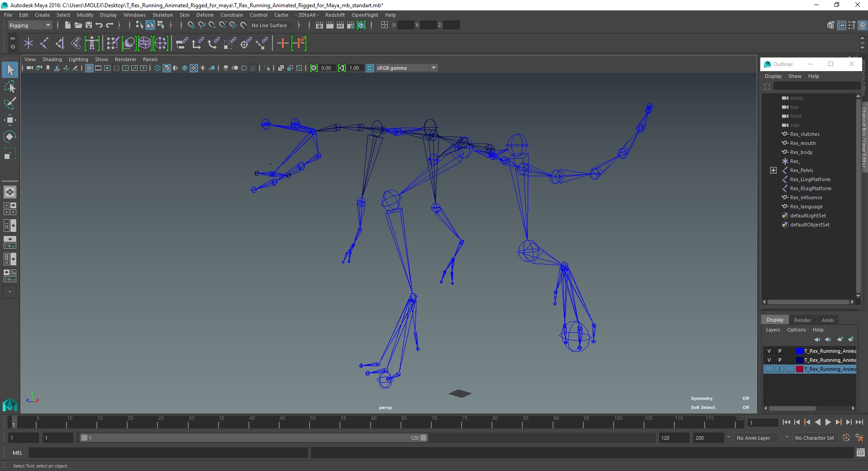Click the range slider bar showing 120
The image size is (868, 471).
pyautogui.click(x=253, y=438)
